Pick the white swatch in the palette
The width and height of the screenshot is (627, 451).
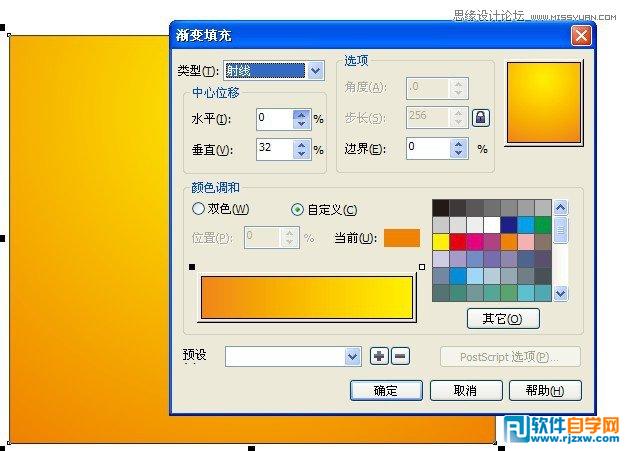(x=492, y=225)
